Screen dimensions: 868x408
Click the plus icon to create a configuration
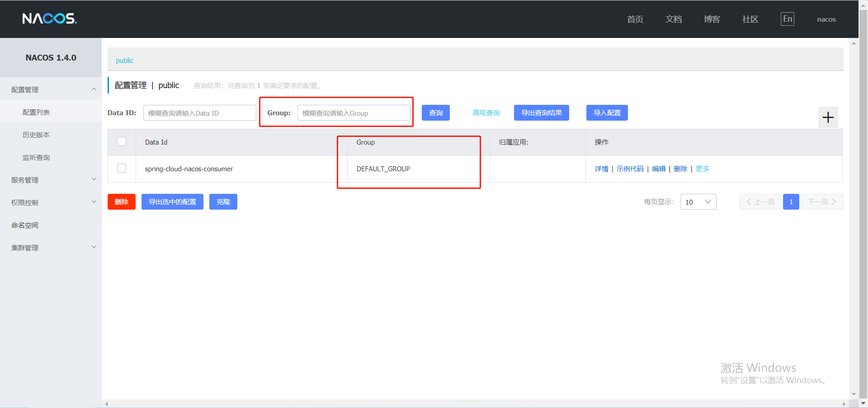(828, 117)
